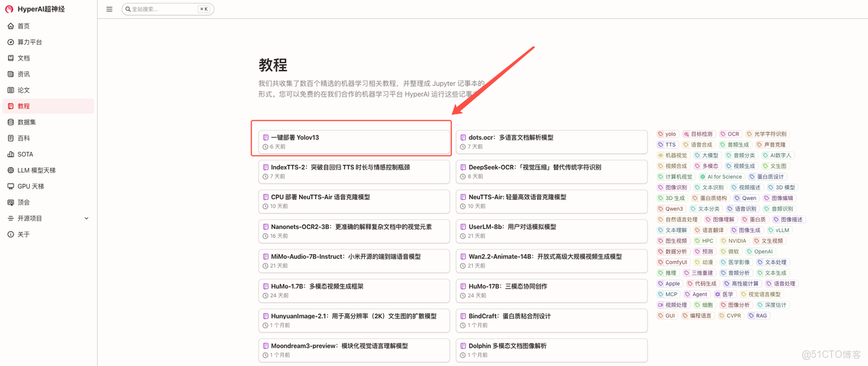The width and height of the screenshot is (868, 366).
Task: Go to 论文 sidebar item
Action: [48, 90]
